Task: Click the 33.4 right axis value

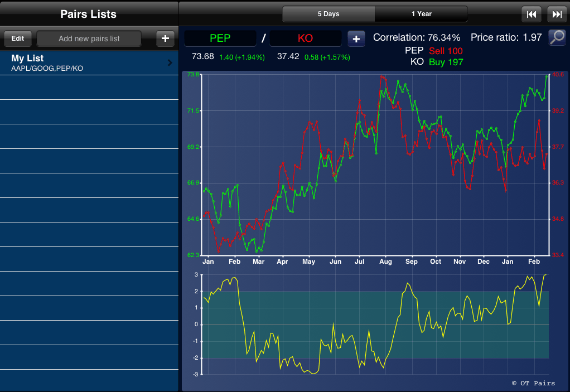Action: pos(558,255)
